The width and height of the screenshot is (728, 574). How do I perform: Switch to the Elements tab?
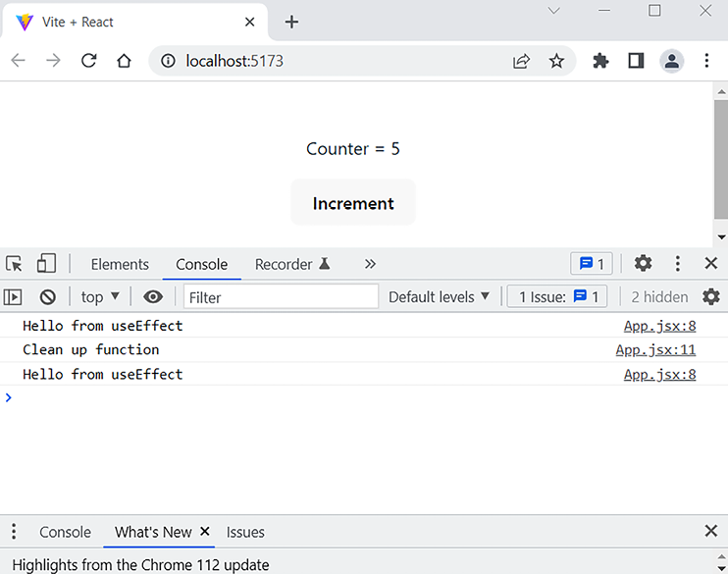[x=120, y=264]
